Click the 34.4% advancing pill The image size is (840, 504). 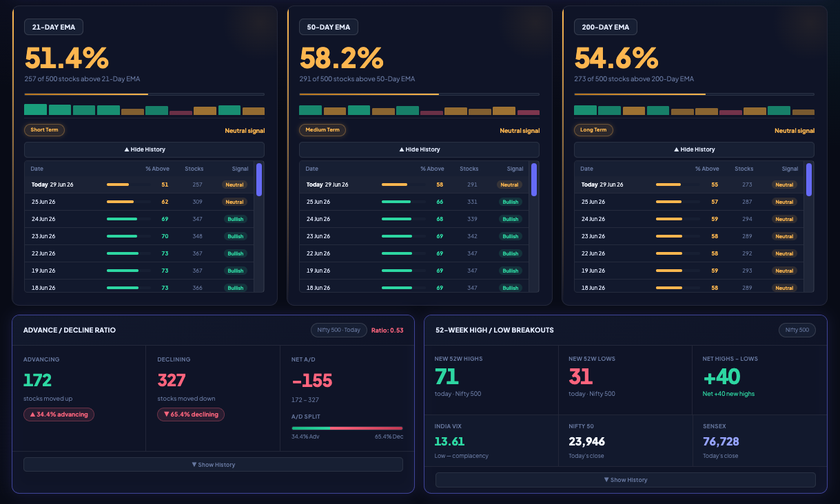(x=59, y=414)
